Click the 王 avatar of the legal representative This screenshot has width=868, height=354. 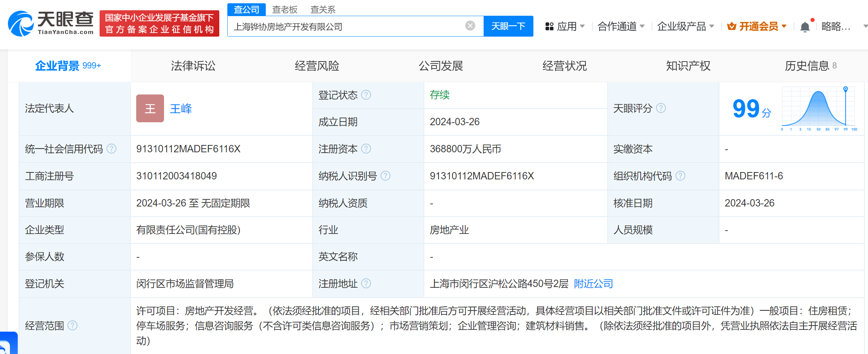tap(150, 108)
